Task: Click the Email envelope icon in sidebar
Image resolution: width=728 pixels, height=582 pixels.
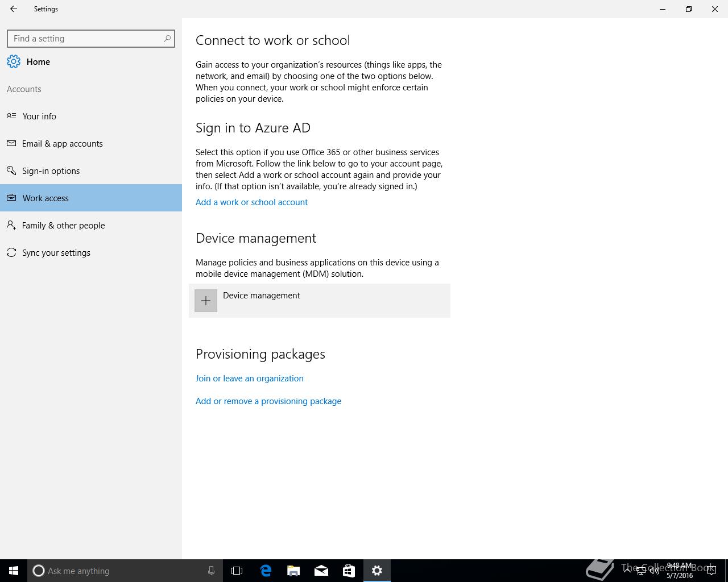Action: [x=11, y=143]
